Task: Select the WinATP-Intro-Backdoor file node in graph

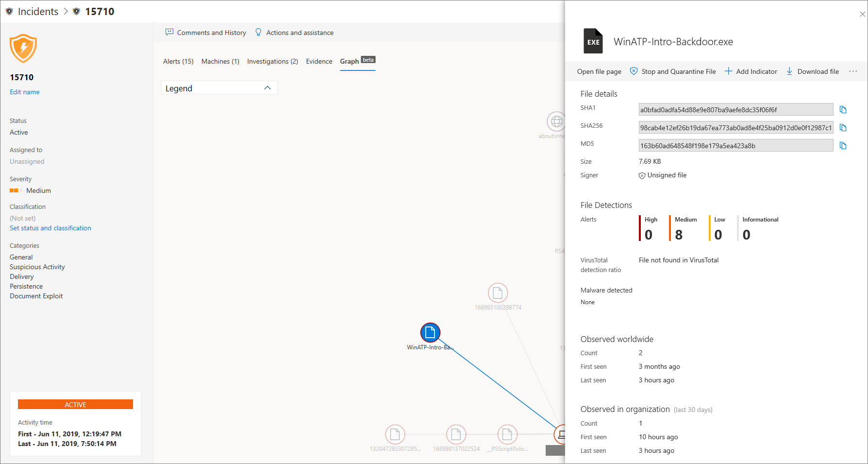Action: pos(430,332)
